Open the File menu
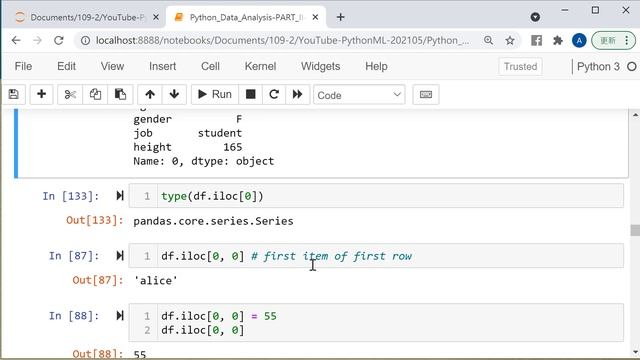The width and height of the screenshot is (640, 360). (x=23, y=66)
